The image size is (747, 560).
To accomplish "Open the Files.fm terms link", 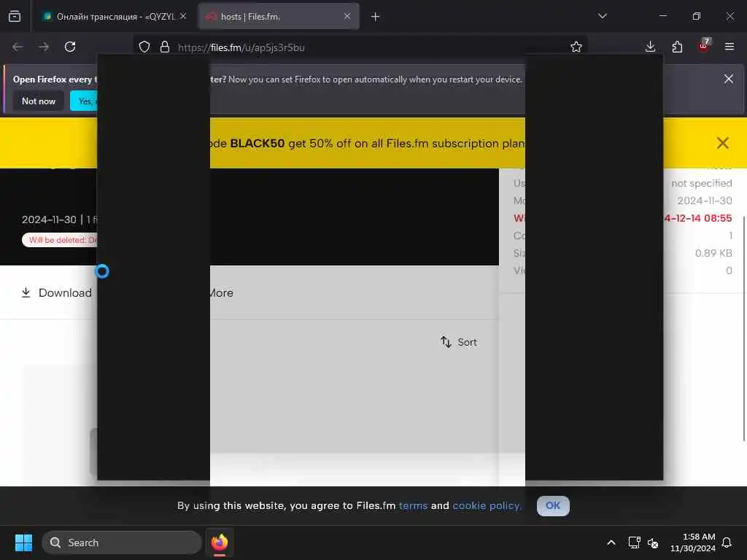I will click(x=413, y=505).
